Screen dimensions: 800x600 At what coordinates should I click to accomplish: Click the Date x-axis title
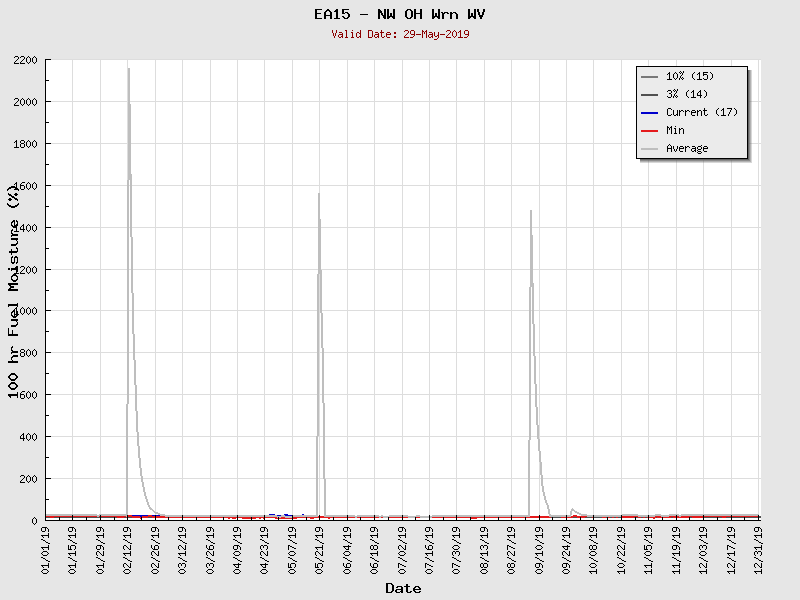(403, 589)
